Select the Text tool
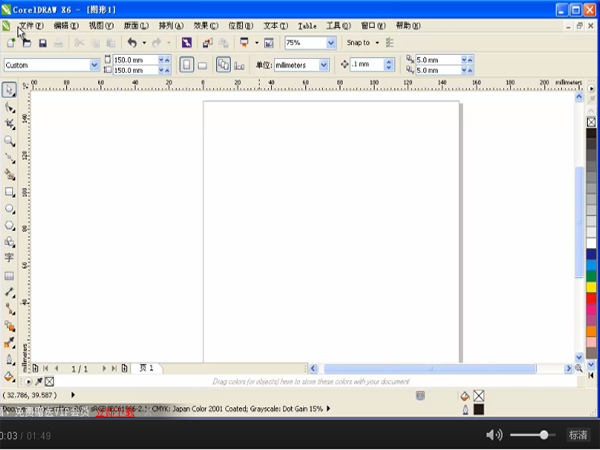Viewport: 600px width, 450px height. point(9,258)
